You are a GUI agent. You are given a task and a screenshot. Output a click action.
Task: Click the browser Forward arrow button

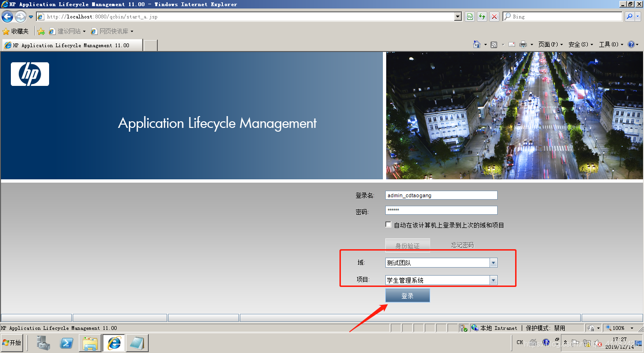coord(20,17)
